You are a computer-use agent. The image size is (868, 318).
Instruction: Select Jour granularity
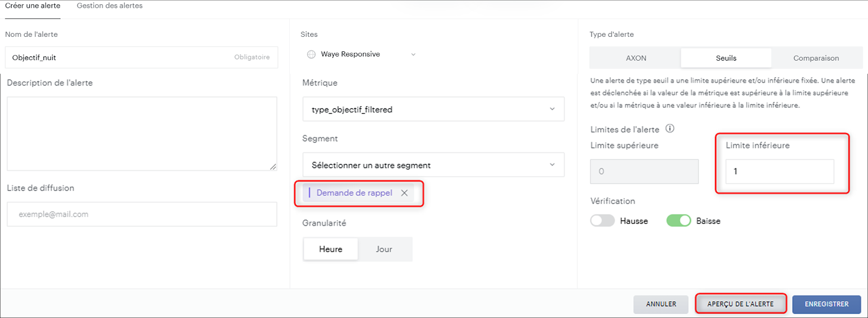pyautogui.click(x=384, y=249)
